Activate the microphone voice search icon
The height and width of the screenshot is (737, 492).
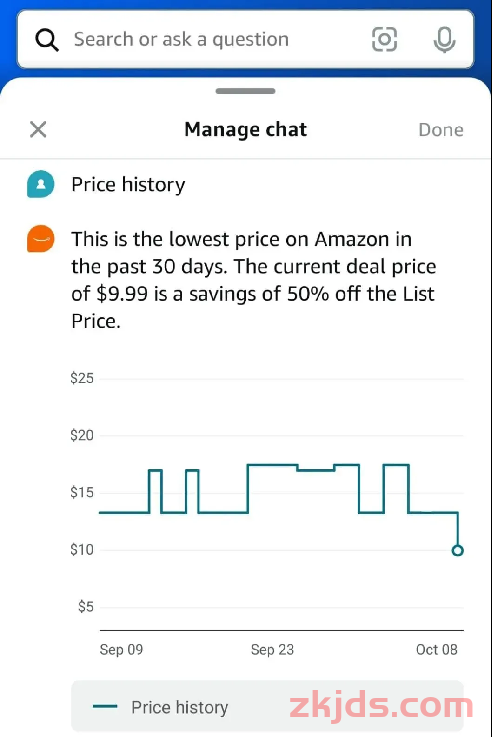(x=444, y=40)
